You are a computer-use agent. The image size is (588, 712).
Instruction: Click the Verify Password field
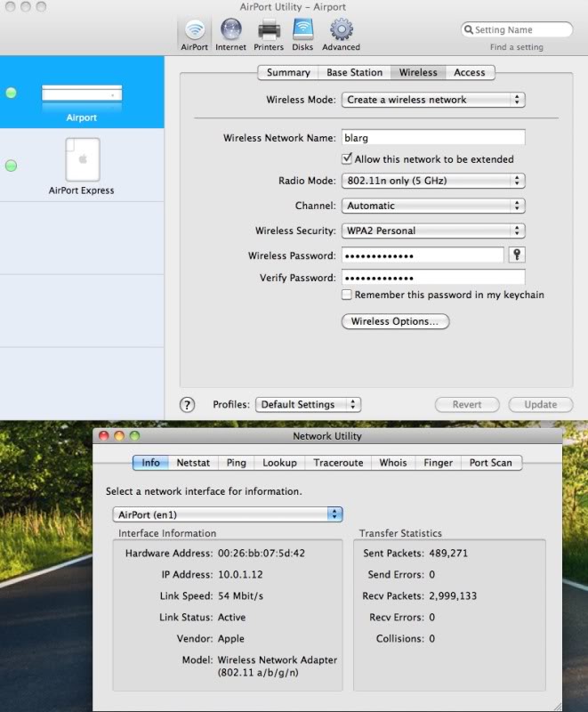click(433, 278)
